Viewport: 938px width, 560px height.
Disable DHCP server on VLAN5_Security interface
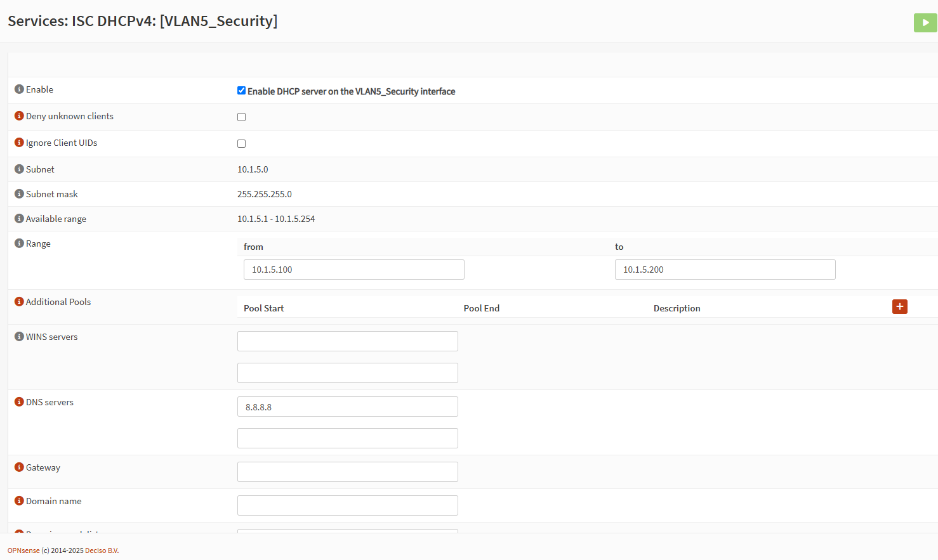tap(241, 90)
